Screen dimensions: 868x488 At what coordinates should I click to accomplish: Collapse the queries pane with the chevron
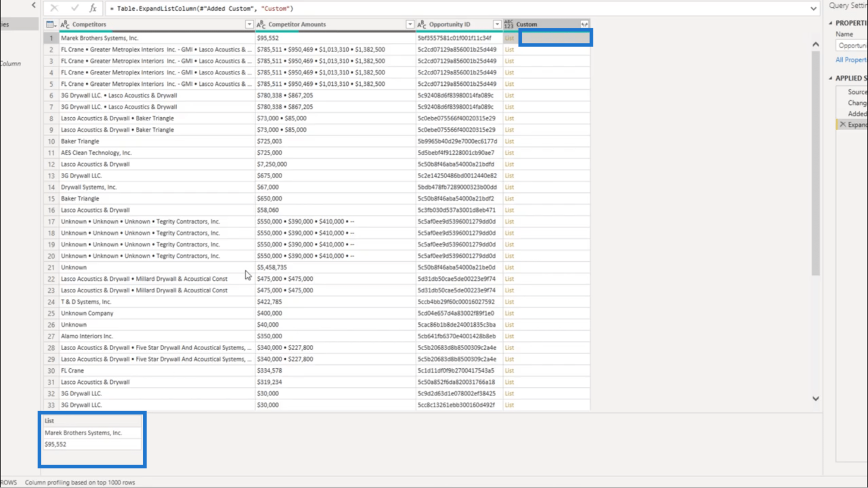point(34,5)
